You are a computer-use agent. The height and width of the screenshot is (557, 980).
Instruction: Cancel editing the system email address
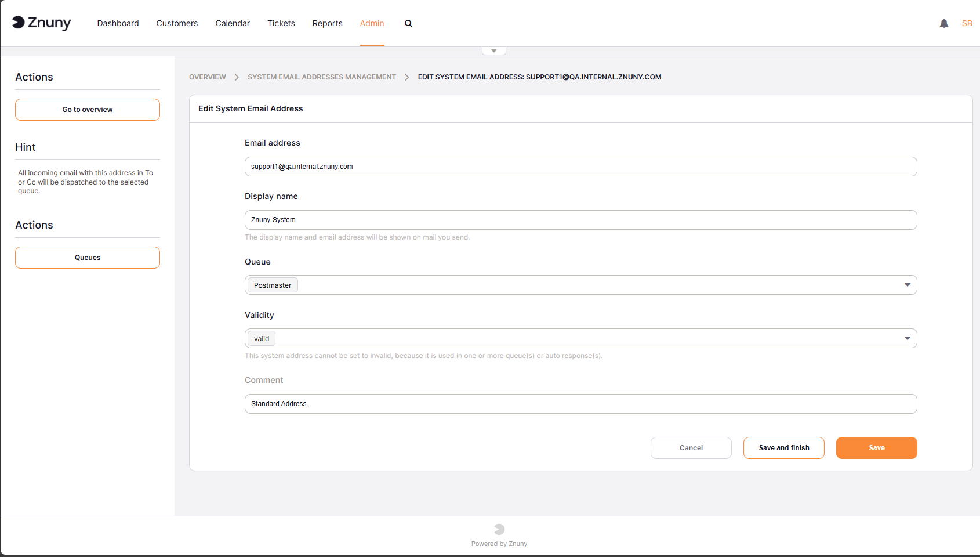691,447
